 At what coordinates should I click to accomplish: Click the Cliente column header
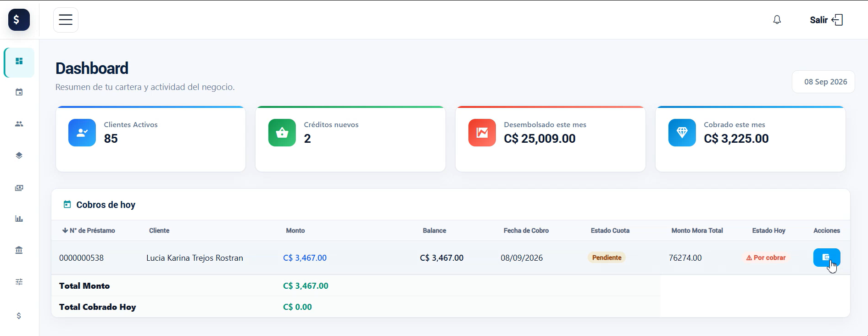click(159, 230)
